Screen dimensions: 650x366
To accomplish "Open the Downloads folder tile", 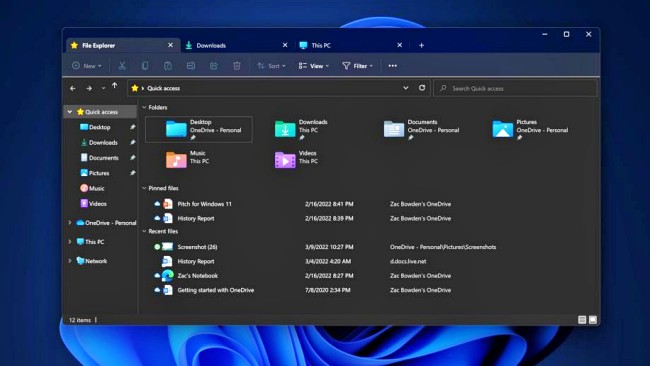I will click(x=301, y=129).
